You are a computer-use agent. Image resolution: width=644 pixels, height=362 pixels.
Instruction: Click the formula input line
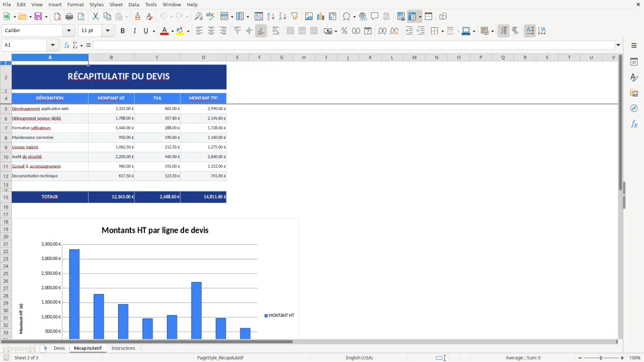pyautogui.click(x=354, y=45)
